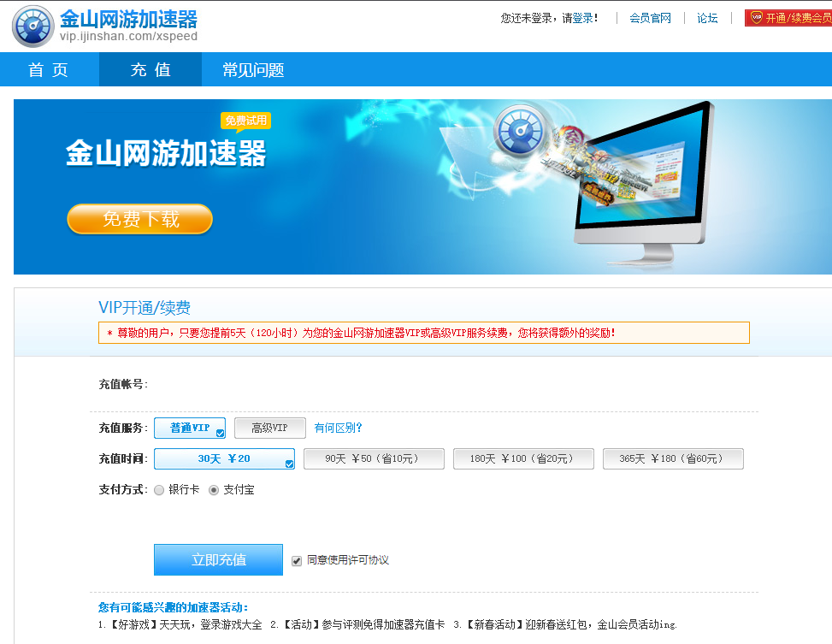
Task: Click the VIP shield icon on red button
Action: click(x=756, y=17)
